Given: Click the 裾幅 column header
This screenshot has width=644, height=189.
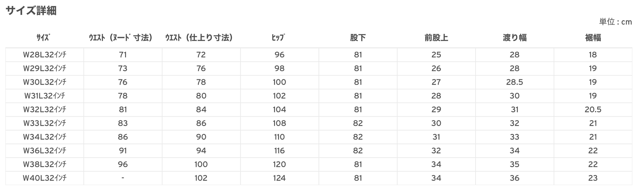Looking at the screenshot, I should (x=593, y=38).
